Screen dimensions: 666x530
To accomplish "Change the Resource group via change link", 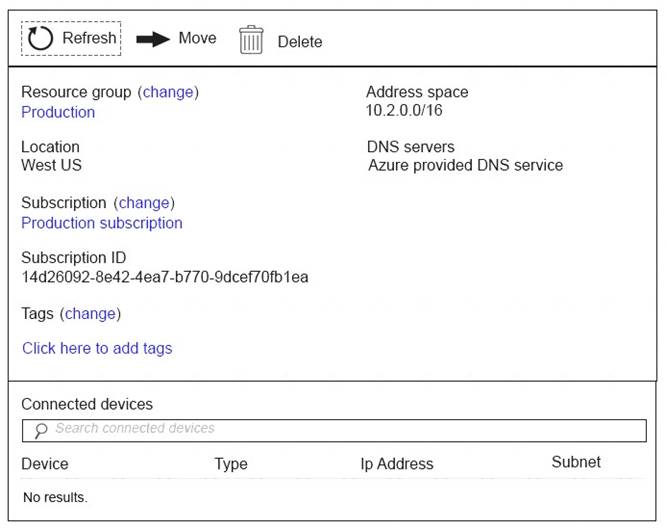I will click(x=168, y=92).
